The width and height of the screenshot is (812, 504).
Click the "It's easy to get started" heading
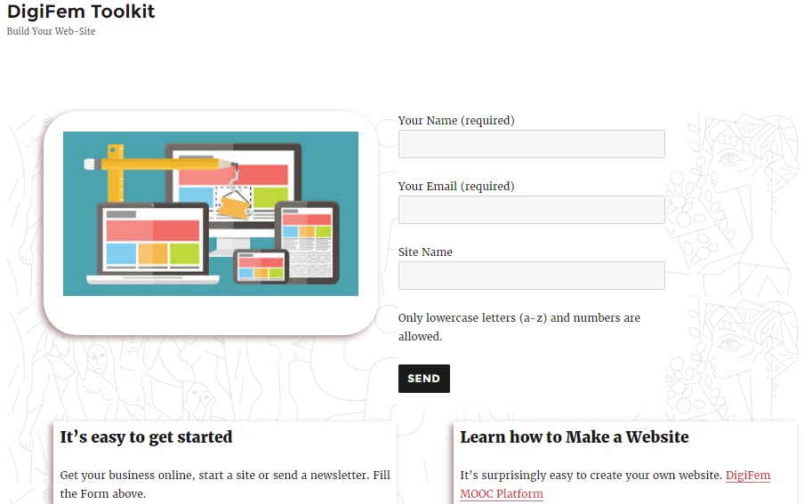click(x=146, y=437)
